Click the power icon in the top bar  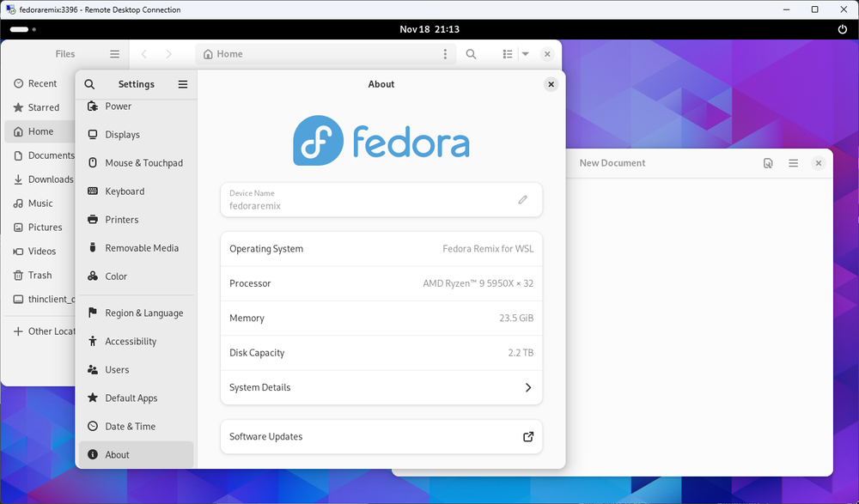[842, 28]
